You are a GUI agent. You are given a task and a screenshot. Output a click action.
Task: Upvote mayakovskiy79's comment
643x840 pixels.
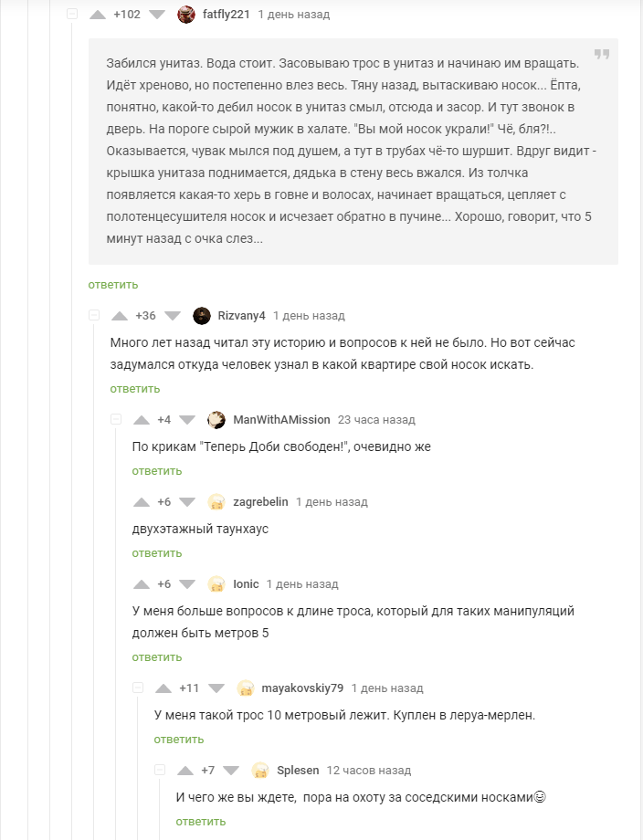click(163, 688)
